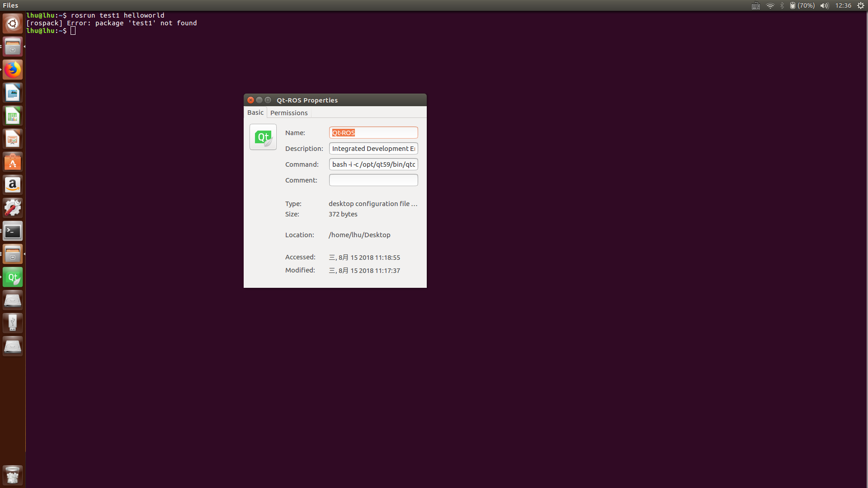
Task: Click the /home/lhu/Desktop location text
Action: click(359, 235)
